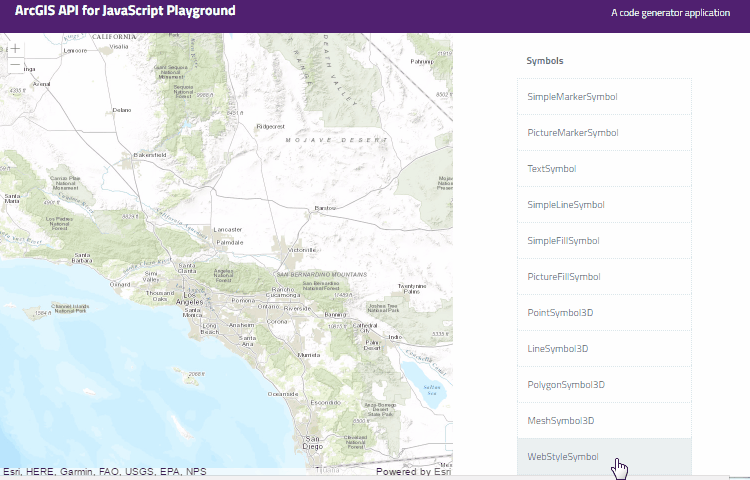Click the Esri, HERE, Garmin attribution text

[105, 471]
